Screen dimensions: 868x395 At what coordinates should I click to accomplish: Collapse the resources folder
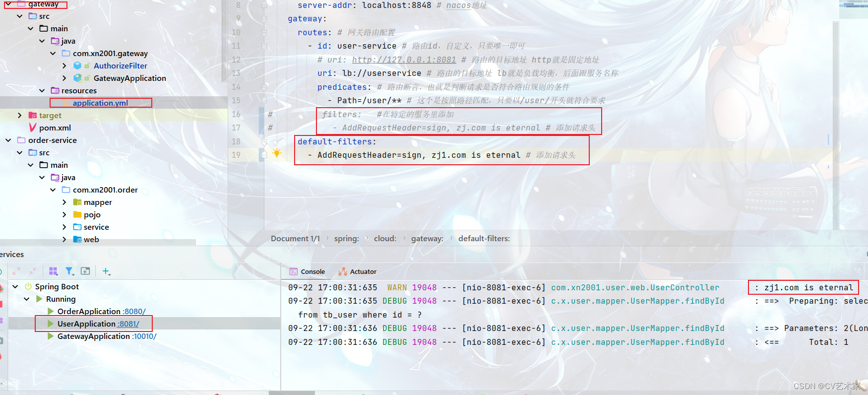(42, 90)
